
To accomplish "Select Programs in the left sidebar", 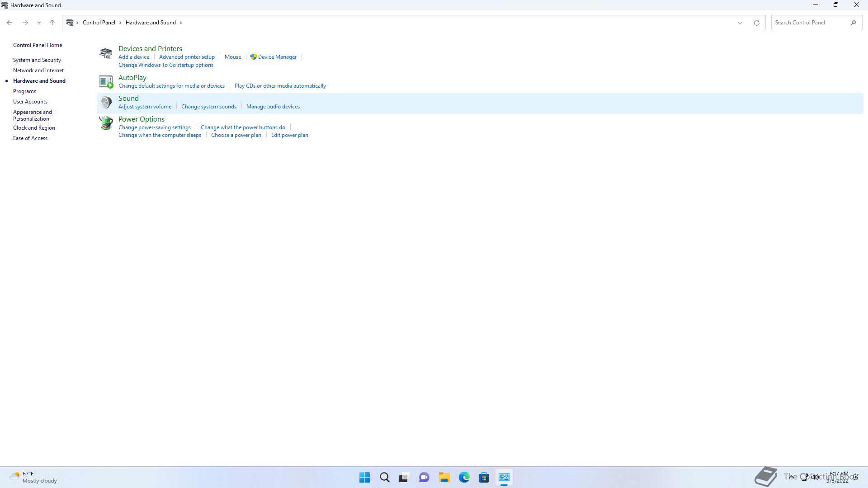I will coord(24,91).
